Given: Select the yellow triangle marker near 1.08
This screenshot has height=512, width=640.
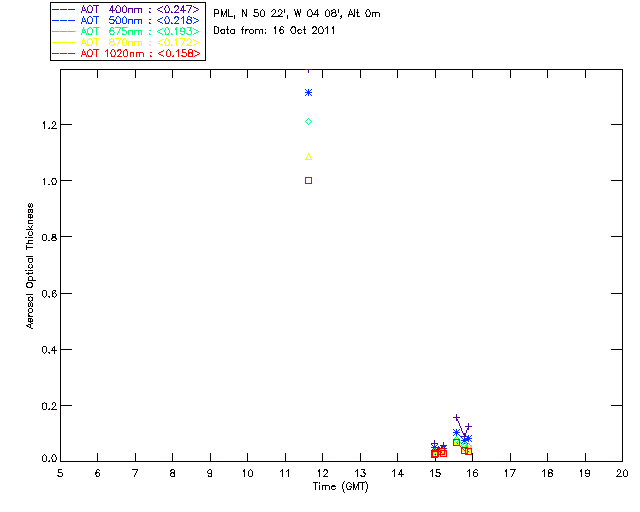Looking at the screenshot, I should [309, 157].
